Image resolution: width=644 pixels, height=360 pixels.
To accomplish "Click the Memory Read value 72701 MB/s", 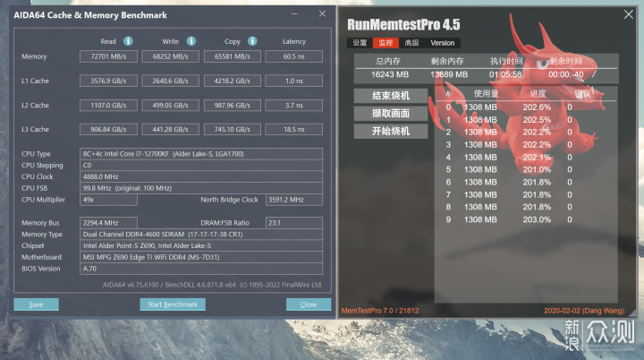I will click(108, 56).
